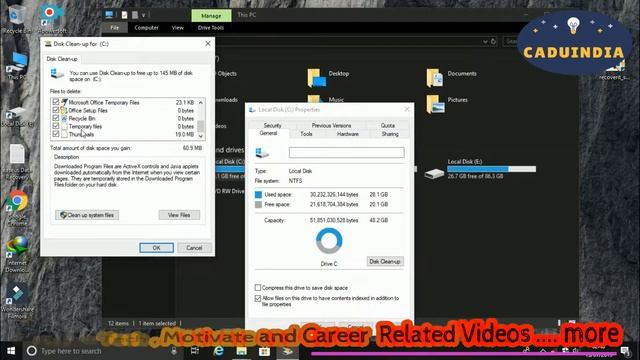
Task: Click the files list scrollbar thumb
Action: pyautogui.click(x=201, y=126)
